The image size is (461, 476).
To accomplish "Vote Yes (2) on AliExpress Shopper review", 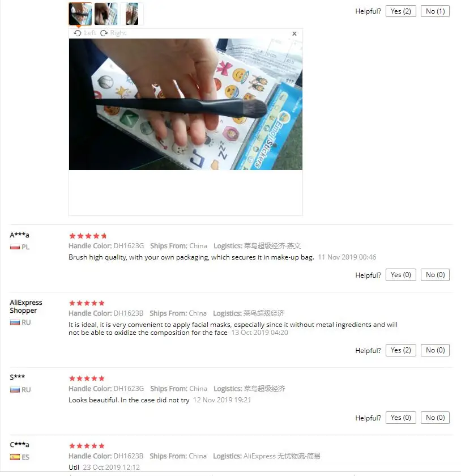I will tap(400, 350).
